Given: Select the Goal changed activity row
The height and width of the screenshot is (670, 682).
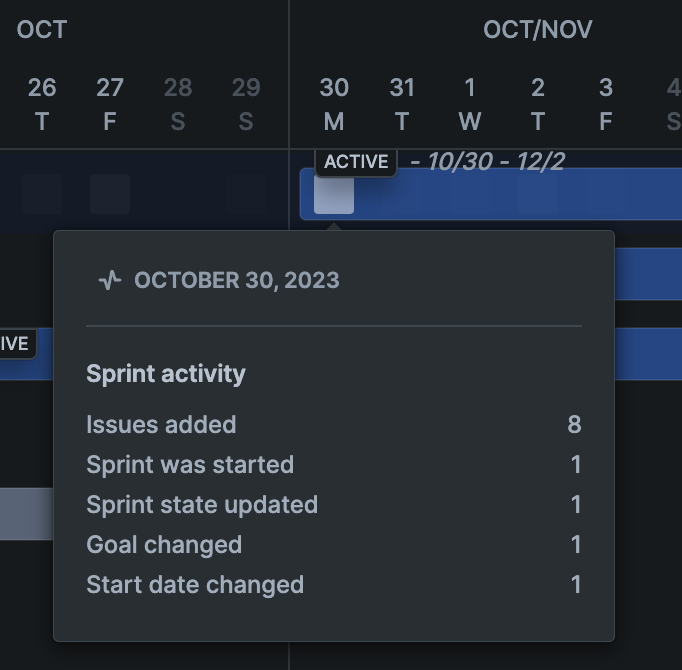Looking at the screenshot, I should 334,544.
